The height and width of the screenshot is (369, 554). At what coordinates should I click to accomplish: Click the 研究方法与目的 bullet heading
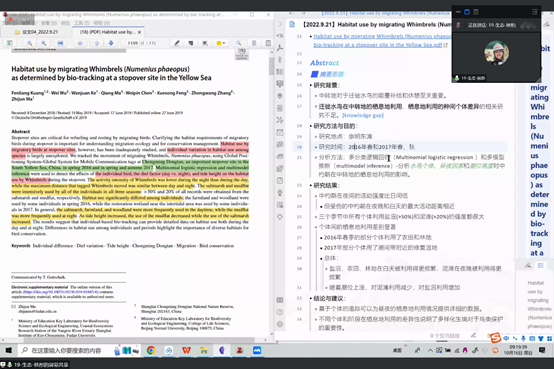336,126
